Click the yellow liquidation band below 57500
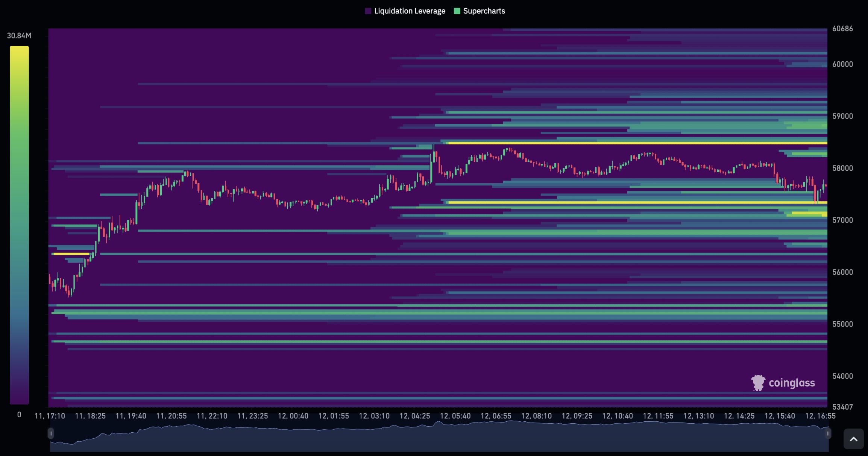The image size is (868, 456). click(x=637, y=202)
